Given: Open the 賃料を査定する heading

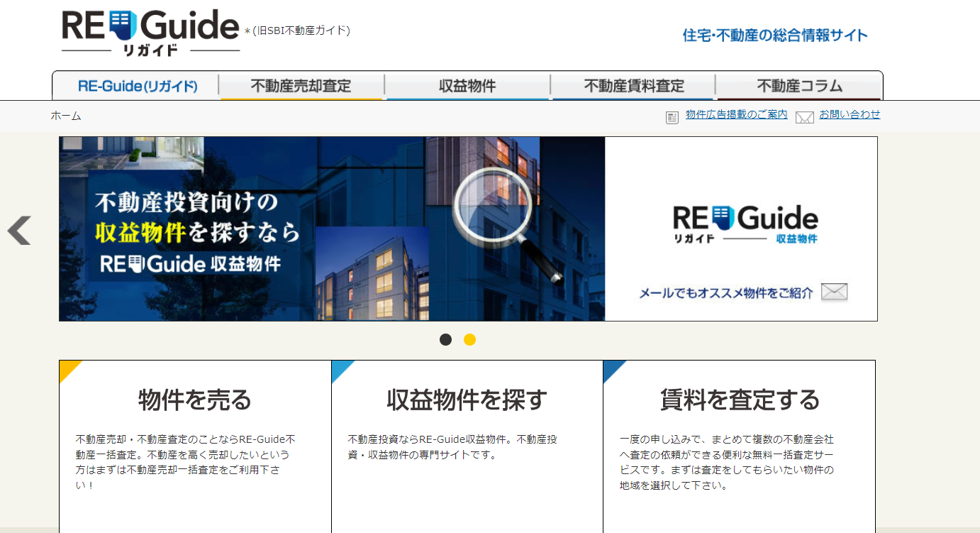Looking at the screenshot, I should (x=740, y=400).
